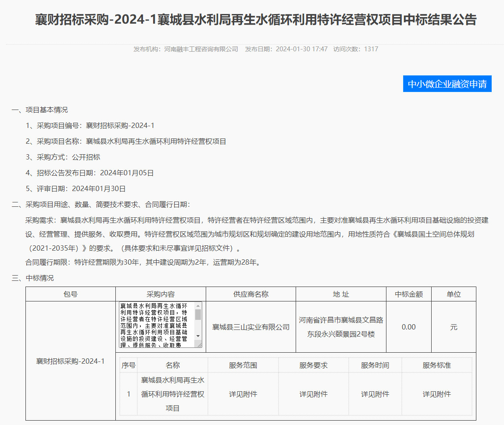The image size is (504, 425).
Task: Click 详见附件 under 服务要求
Action: pos(313,394)
